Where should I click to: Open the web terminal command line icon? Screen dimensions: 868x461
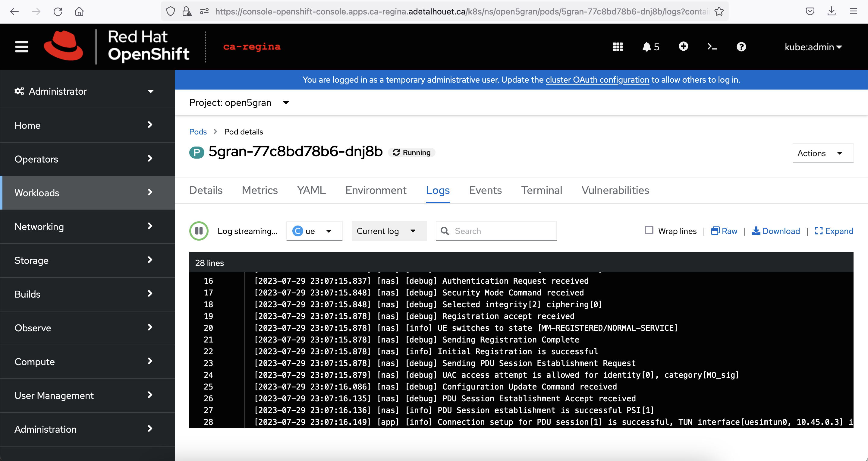tap(712, 47)
